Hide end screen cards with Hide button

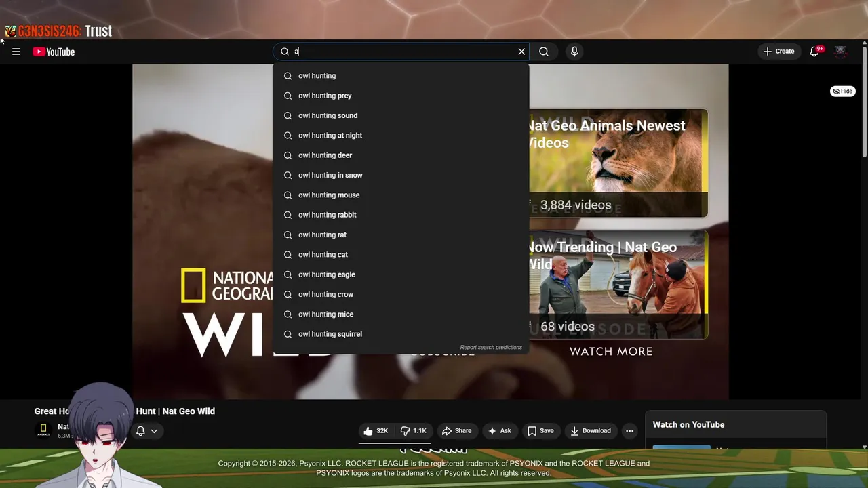click(x=842, y=91)
